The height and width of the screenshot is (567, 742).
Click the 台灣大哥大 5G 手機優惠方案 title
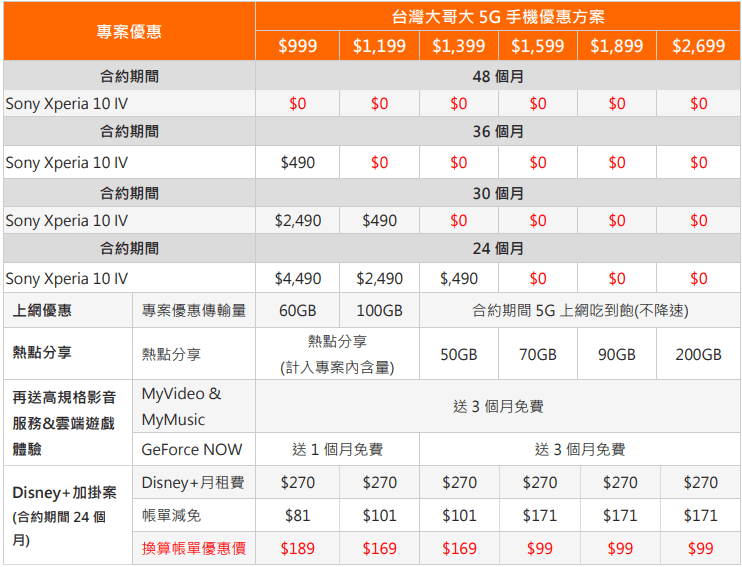click(x=497, y=17)
